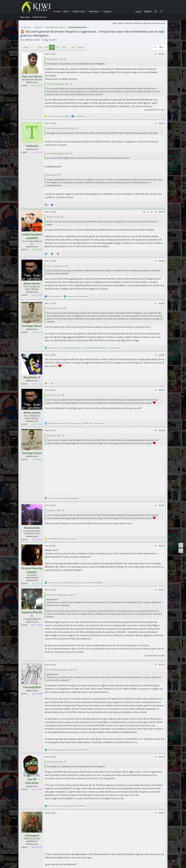The height and width of the screenshot is (868, 186).
Task: Go to the Prev page button
Action: (25, 47)
